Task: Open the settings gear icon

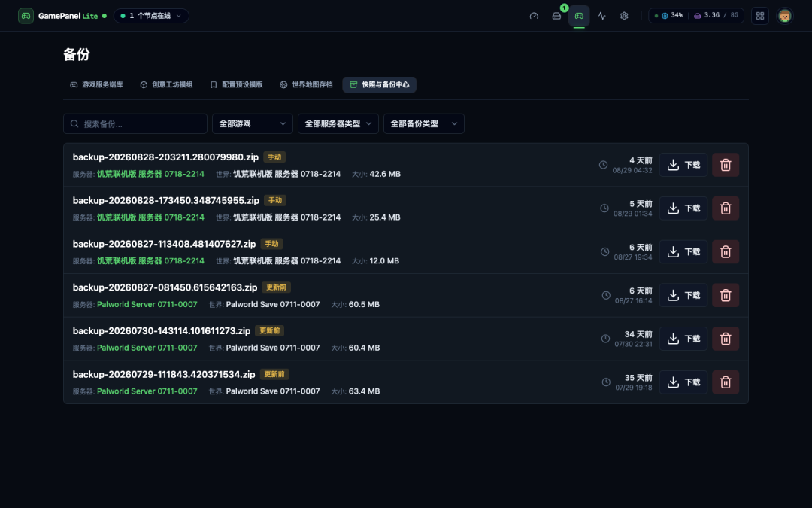Action: (624, 16)
